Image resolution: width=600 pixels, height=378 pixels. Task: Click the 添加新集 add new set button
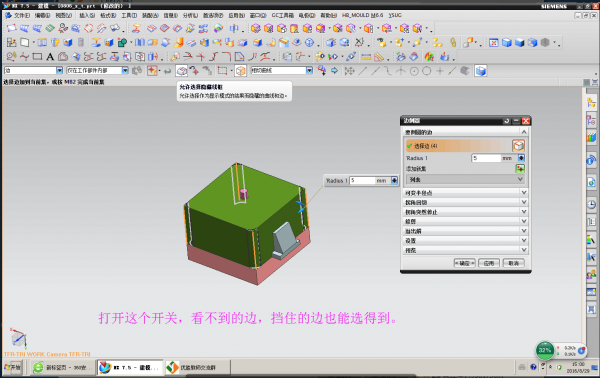[520, 169]
